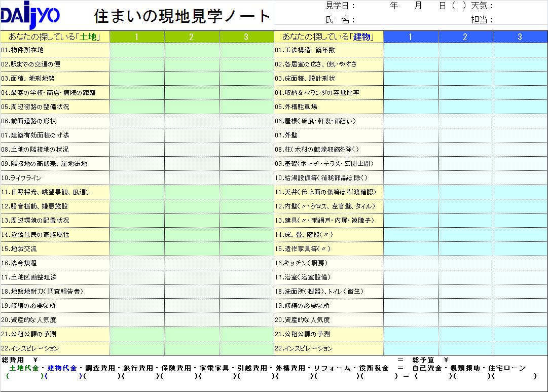Select row 05.周辺街路の整備状況
The width and height of the screenshot is (548, 392).
tap(55, 106)
